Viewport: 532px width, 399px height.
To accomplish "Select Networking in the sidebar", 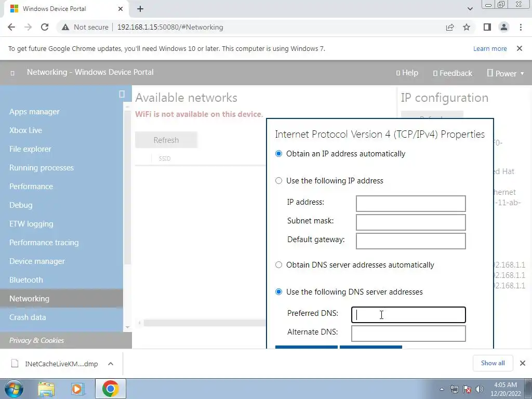I will point(61,299).
